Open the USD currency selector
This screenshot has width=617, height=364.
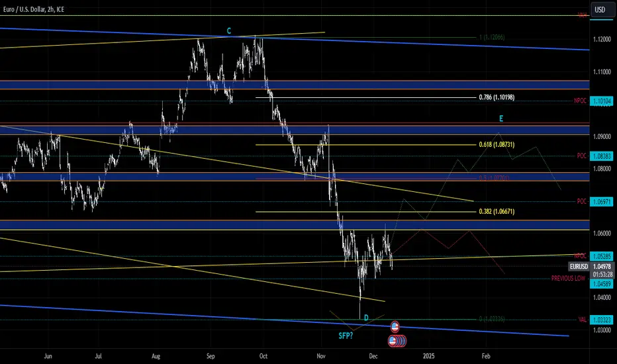pyautogui.click(x=602, y=10)
